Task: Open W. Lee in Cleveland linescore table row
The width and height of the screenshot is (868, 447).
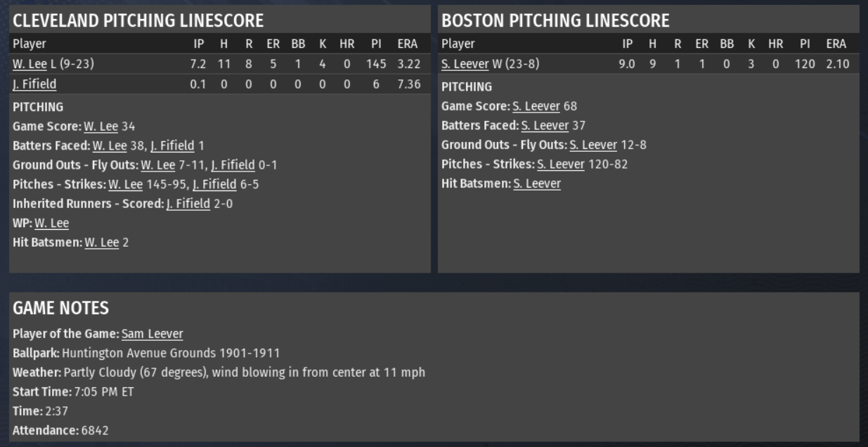Action: pyautogui.click(x=30, y=64)
